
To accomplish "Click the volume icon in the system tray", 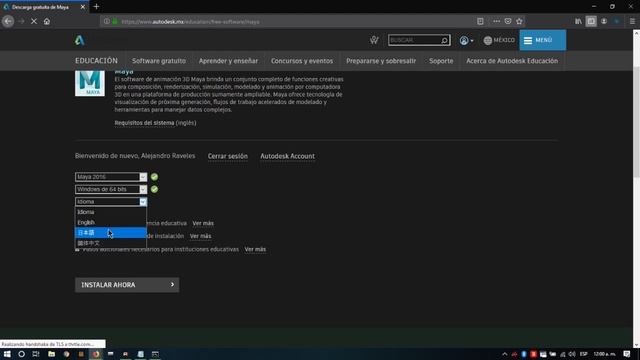I will (x=572, y=354).
